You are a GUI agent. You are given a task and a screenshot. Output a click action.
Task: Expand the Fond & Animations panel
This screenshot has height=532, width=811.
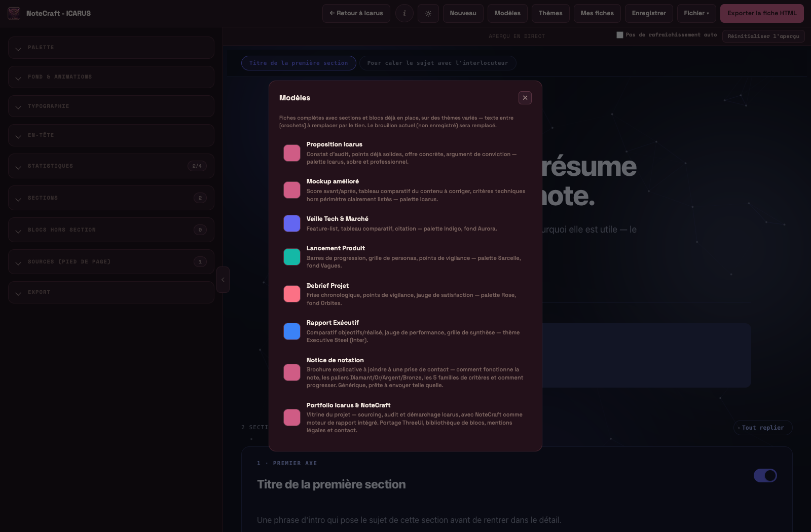[x=111, y=77]
